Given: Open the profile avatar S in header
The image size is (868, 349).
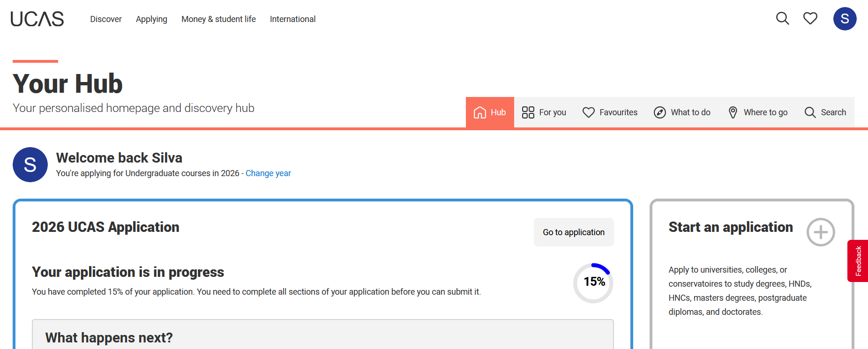Looking at the screenshot, I should (845, 19).
